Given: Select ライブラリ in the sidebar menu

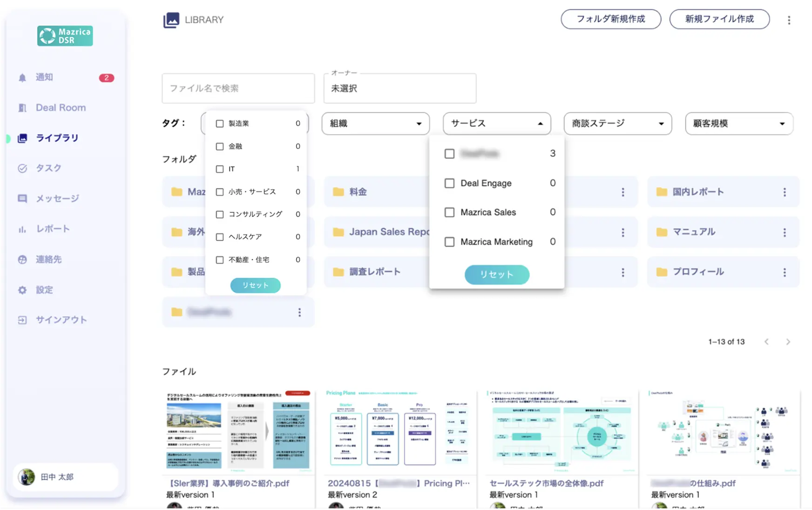Looking at the screenshot, I should [57, 138].
